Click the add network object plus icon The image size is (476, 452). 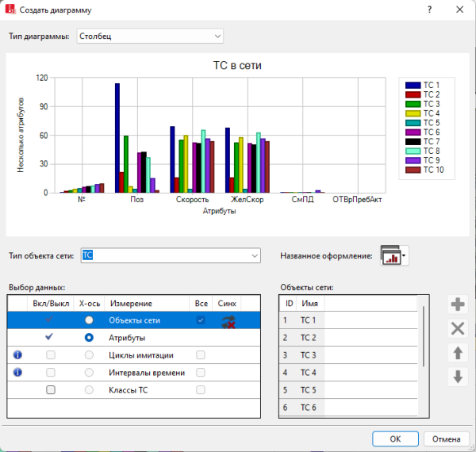click(x=457, y=305)
